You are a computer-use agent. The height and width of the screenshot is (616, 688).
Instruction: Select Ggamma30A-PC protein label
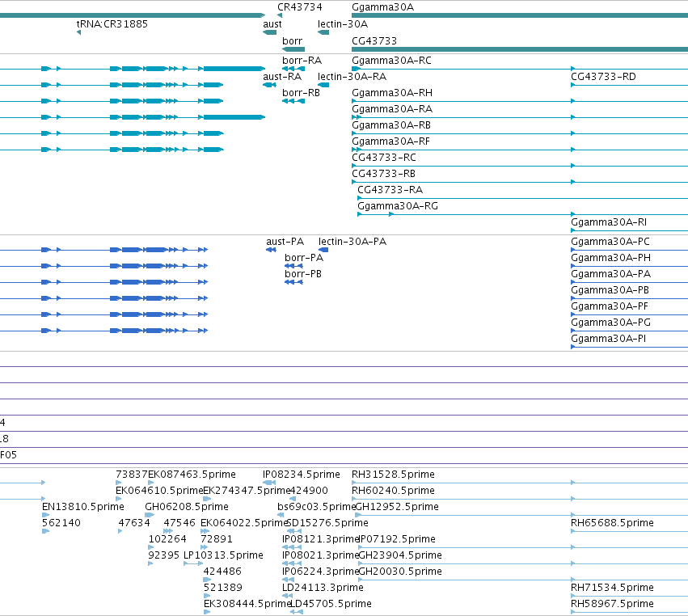coord(610,242)
